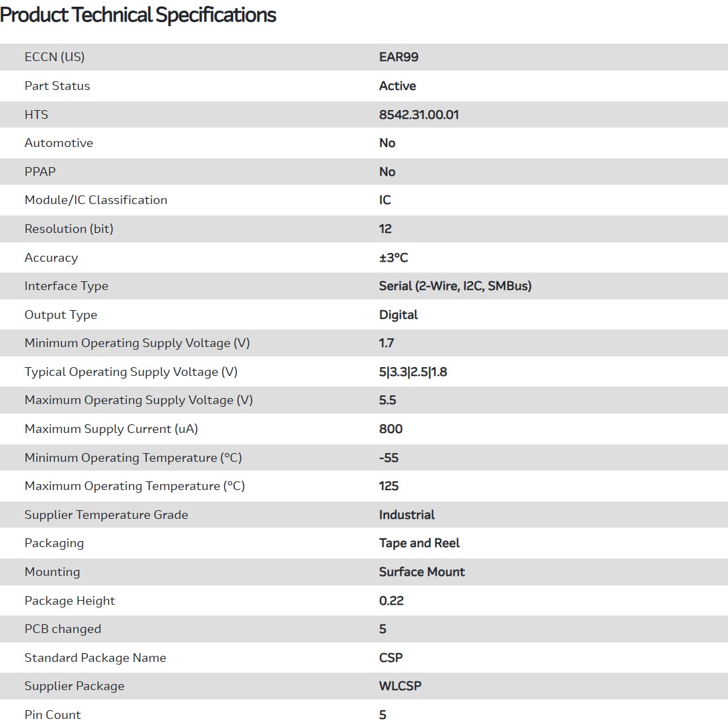Viewport: 728px width, 727px height.
Task: Select the EAR99 value in ECCN row
Action: [399, 57]
